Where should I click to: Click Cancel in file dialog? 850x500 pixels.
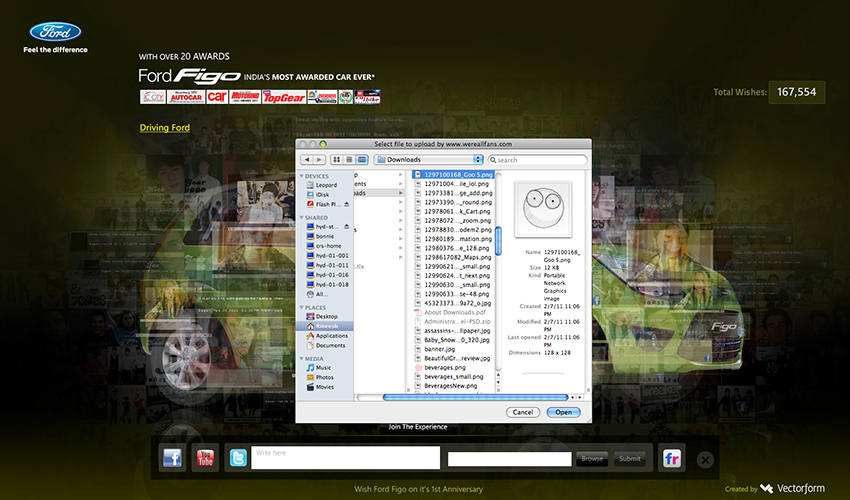pos(523,412)
